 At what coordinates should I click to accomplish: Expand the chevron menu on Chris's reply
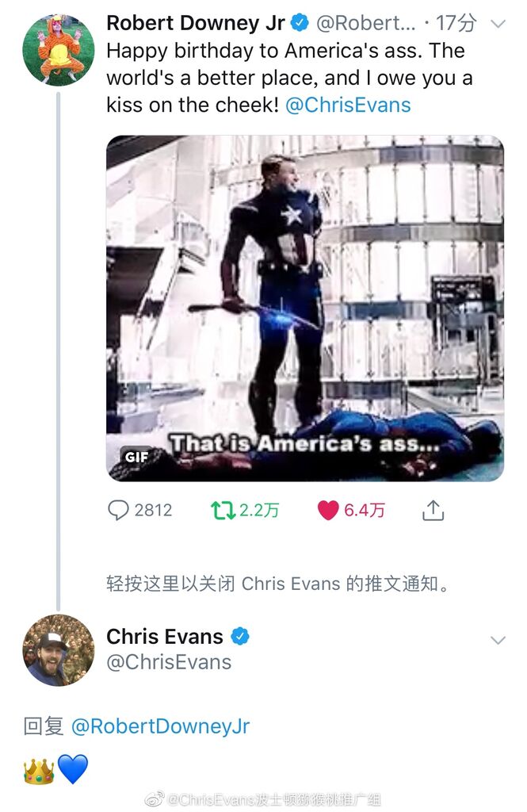tap(498, 641)
